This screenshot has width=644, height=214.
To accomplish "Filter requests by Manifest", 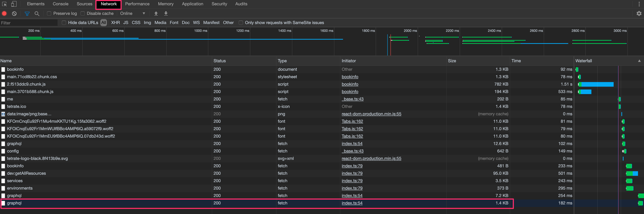I will [211, 23].
